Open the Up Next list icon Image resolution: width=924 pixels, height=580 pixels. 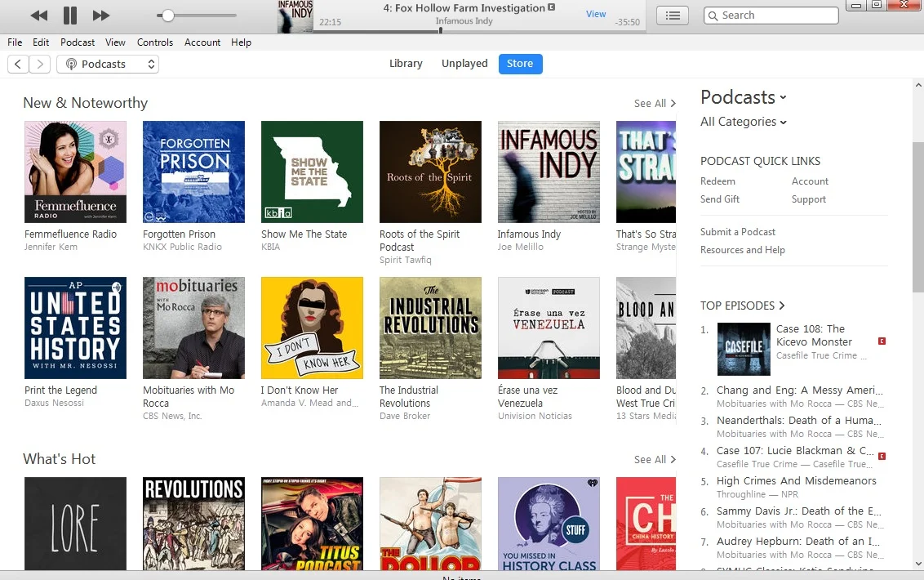(673, 16)
